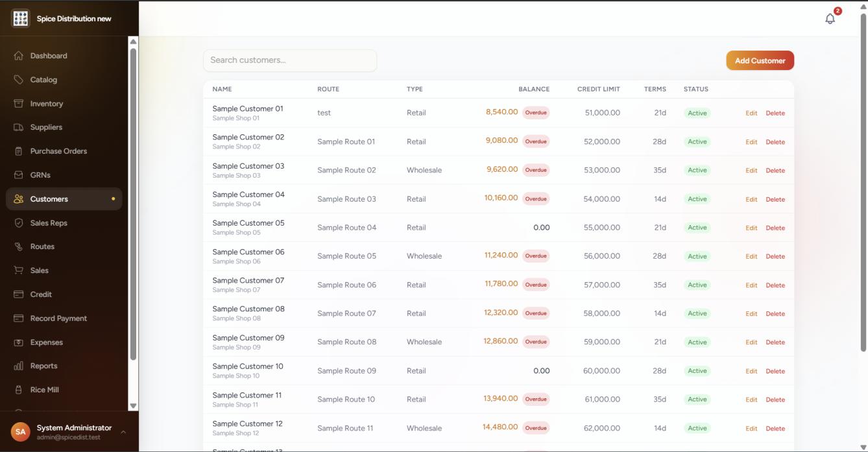Screen dimensions: 868x452
Task: Click the sidebar vertical scrollbar thumb
Action: [133, 203]
